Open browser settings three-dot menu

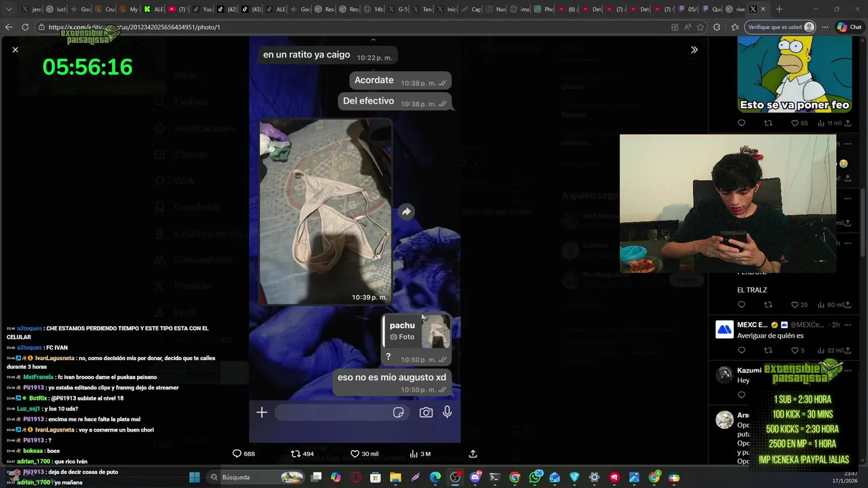(825, 27)
